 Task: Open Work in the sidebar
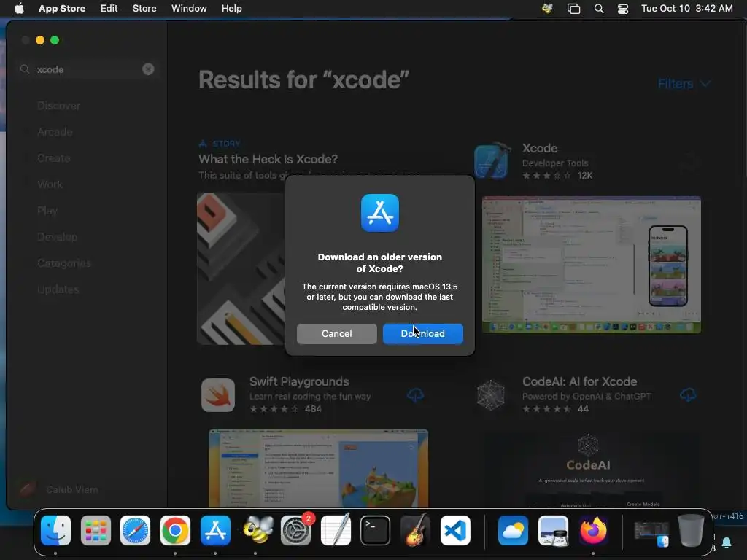pyautogui.click(x=50, y=184)
